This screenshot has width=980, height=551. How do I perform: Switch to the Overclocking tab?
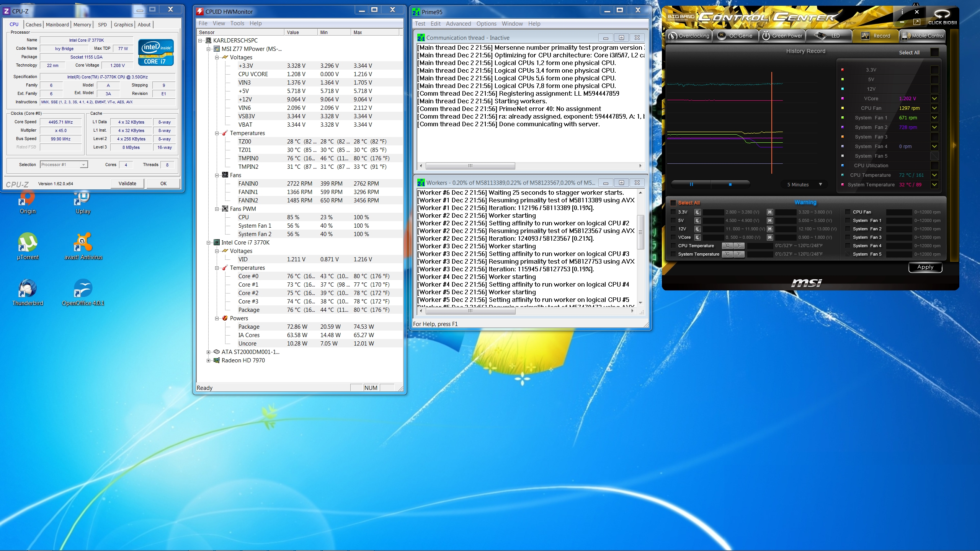pyautogui.click(x=689, y=36)
